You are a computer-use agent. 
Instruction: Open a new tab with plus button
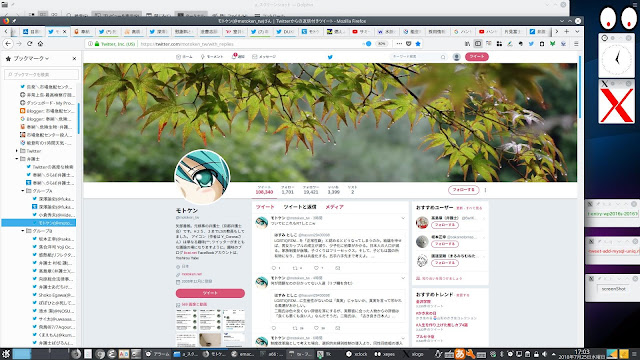click(x=567, y=31)
